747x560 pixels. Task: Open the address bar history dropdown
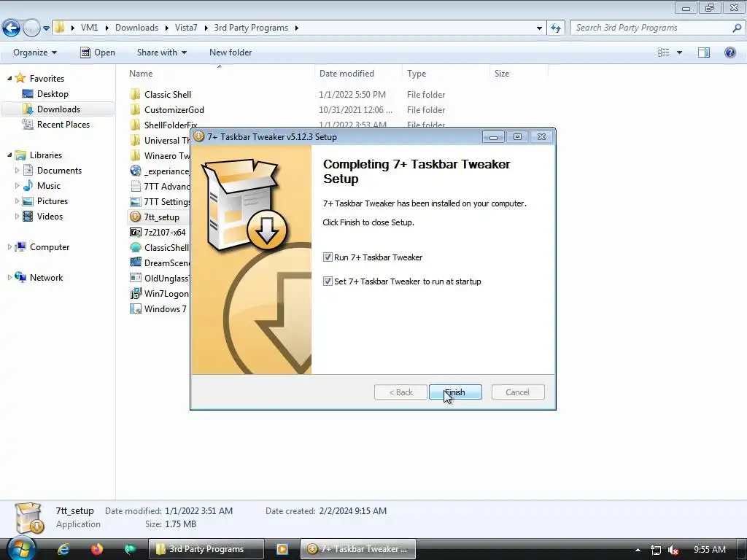[x=539, y=28]
